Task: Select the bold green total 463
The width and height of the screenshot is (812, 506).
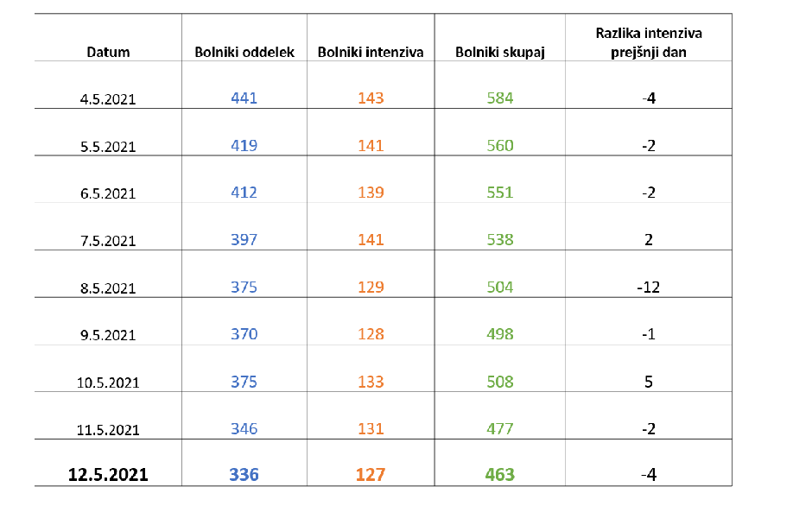Action: click(500, 474)
